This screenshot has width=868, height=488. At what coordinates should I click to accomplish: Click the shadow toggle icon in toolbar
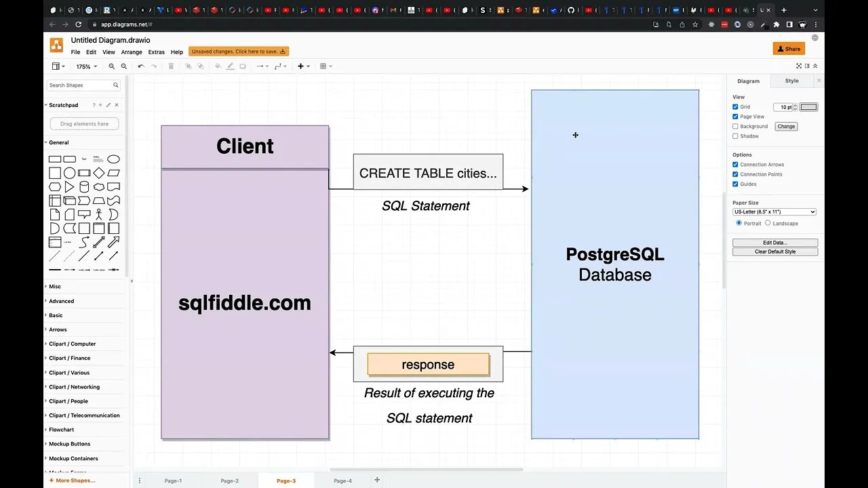tap(243, 66)
